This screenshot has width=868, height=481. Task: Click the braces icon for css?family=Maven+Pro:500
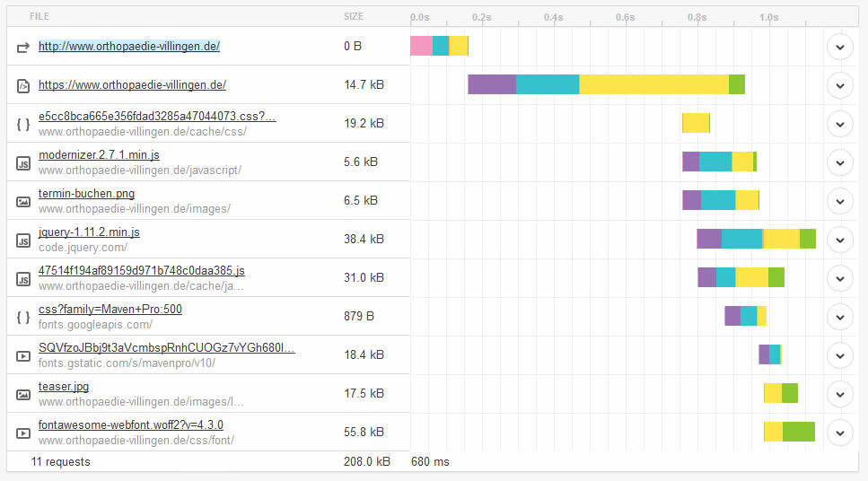tap(22, 317)
